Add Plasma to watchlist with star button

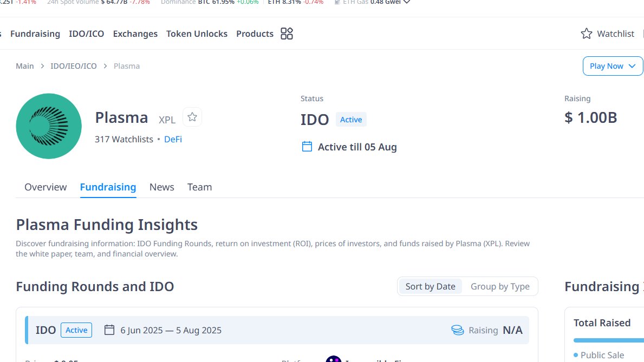pyautogui.click(x=192, y=117)
